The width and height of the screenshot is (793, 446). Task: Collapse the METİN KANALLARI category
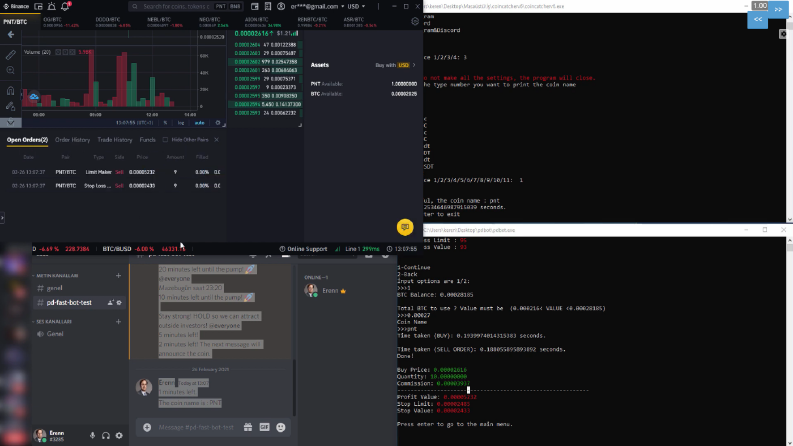pos(55,276)
